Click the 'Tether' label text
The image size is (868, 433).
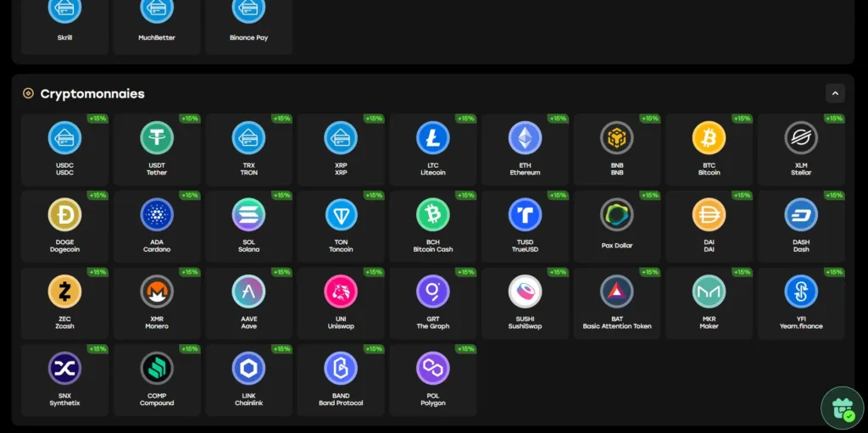pyautogui.click(x=157, y=173)
